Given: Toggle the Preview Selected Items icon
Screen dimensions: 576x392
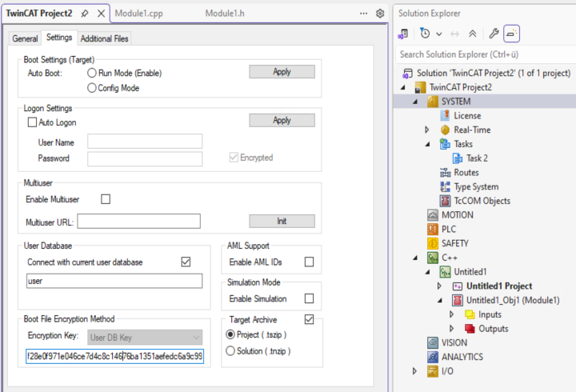Looking at the screenshot, I should tap(511, 34).
